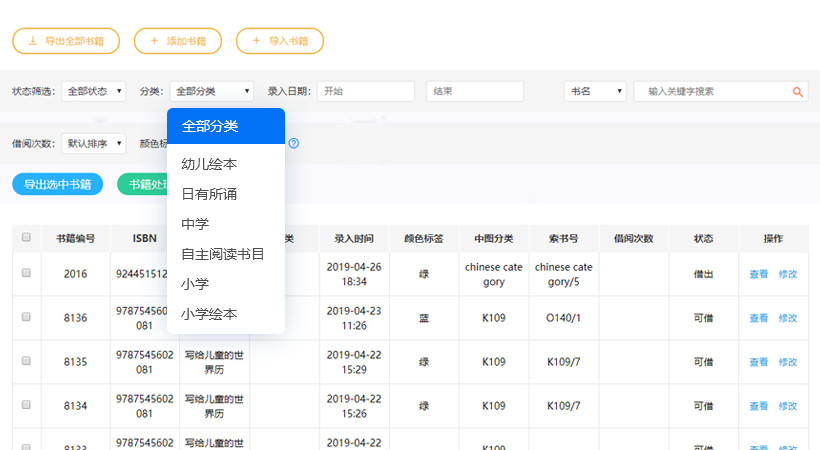Click the O140/1 call number cell
820x450 pixels.
click(x=563, y=318)
